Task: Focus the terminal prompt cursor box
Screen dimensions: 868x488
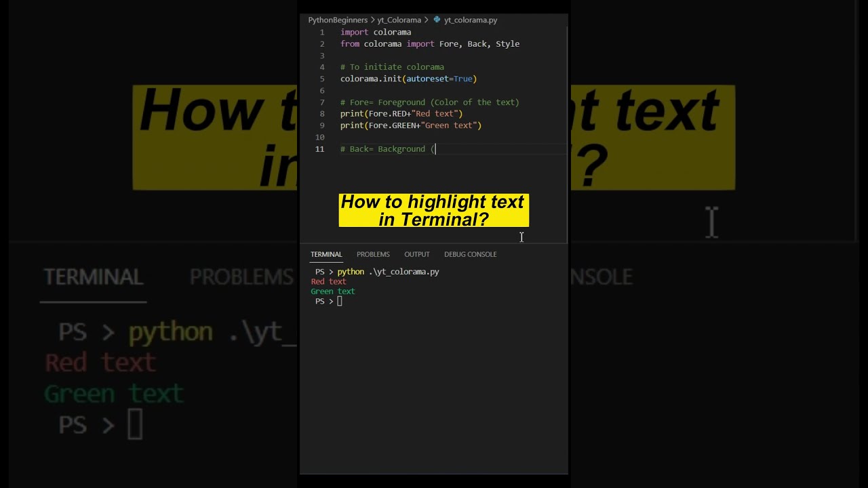Action: pos(340,302)
